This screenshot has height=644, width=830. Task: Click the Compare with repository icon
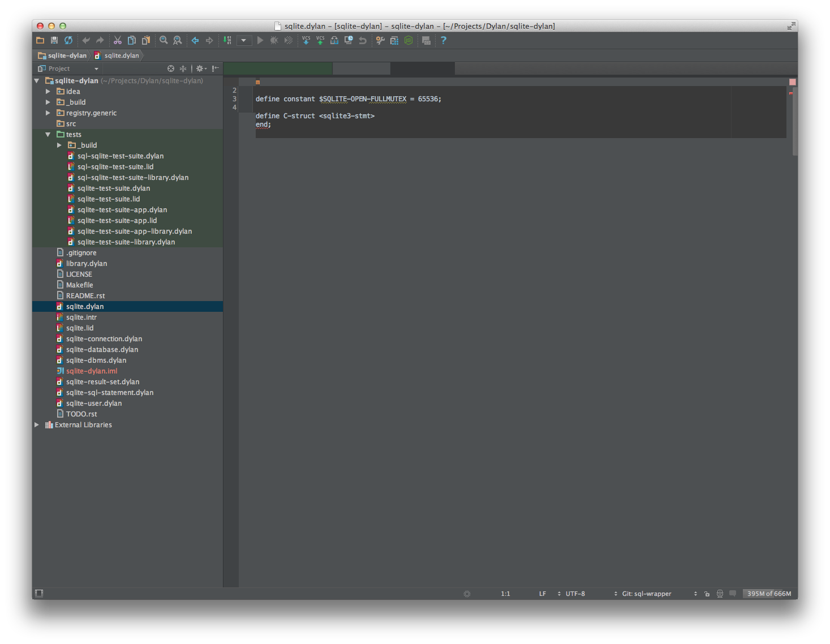pyautogui.click(x=334, y=40)
